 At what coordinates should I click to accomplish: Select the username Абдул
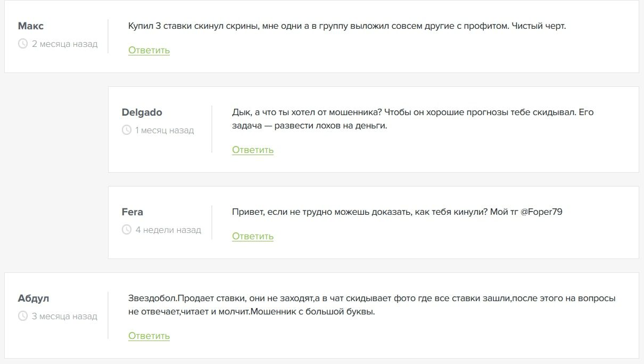tap(34, 298)
